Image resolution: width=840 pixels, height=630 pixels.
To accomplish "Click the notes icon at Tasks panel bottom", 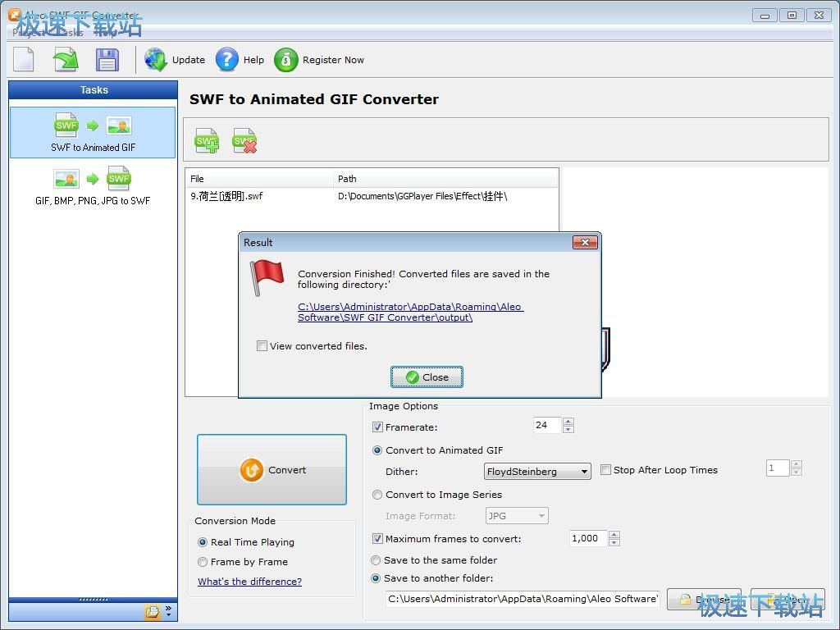I will [x=153, y=611].
